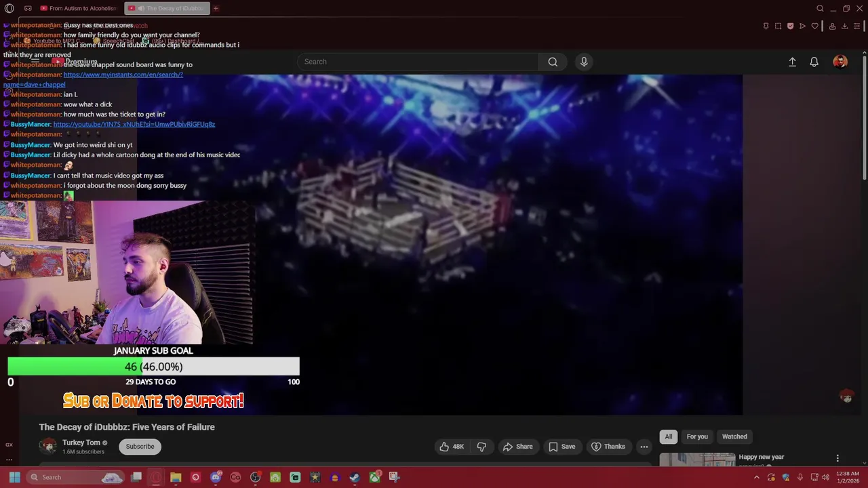The image size is (868, 488).
Task: Open the Opera menu logo
Action: 9,8
